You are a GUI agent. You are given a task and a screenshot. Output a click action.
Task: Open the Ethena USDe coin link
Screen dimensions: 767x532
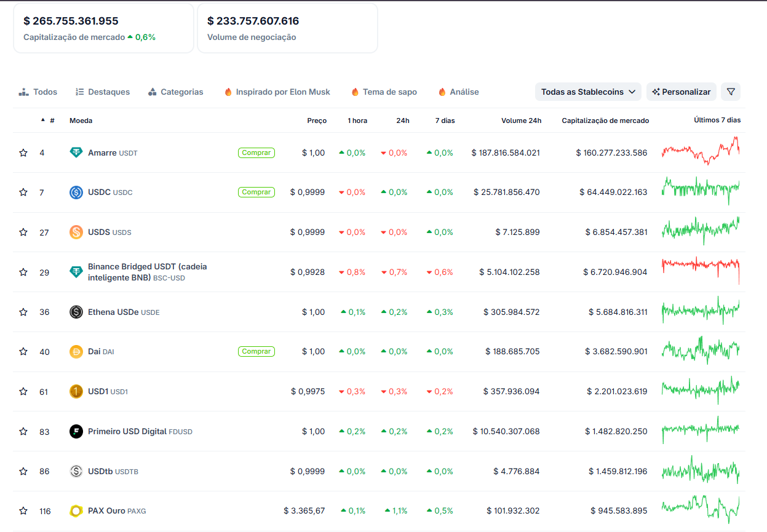pos(124,312)
